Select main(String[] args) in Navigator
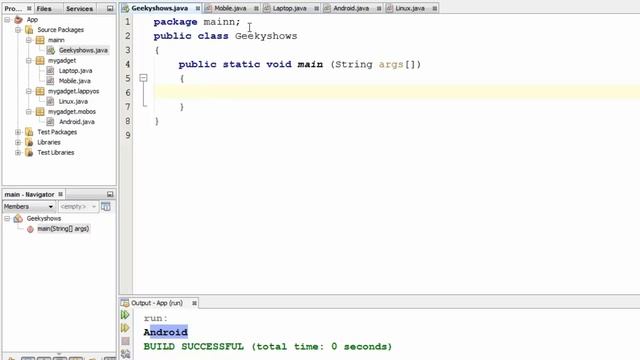The image size is (640, 360). tap(63, 229)
